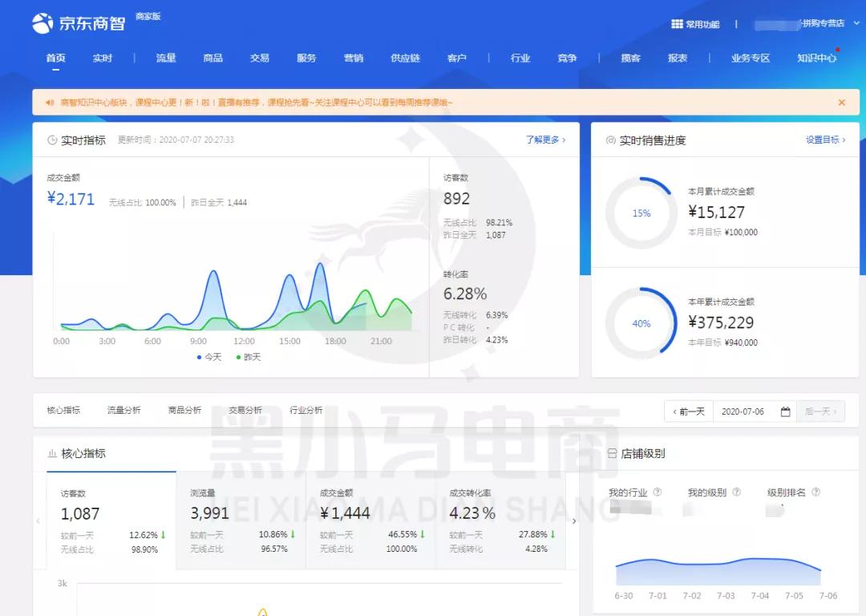Image resolution: width=866 pixels, height=616 pixels.
Task: Click the 2020-07-06 date input field
Action: (746, 410)
